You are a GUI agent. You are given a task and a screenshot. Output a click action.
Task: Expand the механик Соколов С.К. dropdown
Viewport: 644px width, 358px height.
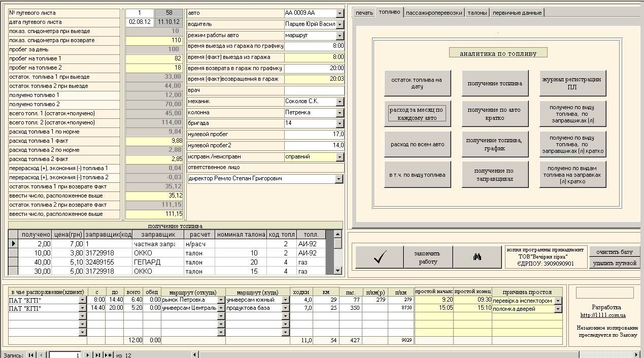pos(340,102)
